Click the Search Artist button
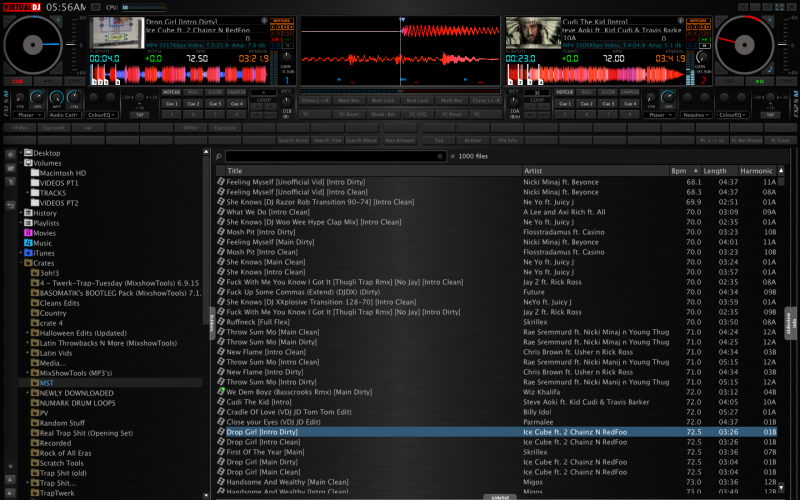This screenshot has width=800, height=500. [x=293, y=140]
